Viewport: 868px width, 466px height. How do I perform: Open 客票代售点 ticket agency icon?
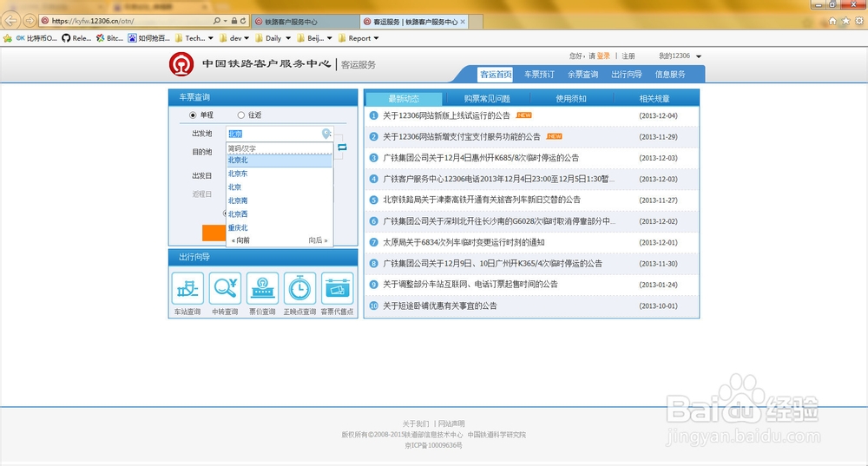(x=337, y=288)
